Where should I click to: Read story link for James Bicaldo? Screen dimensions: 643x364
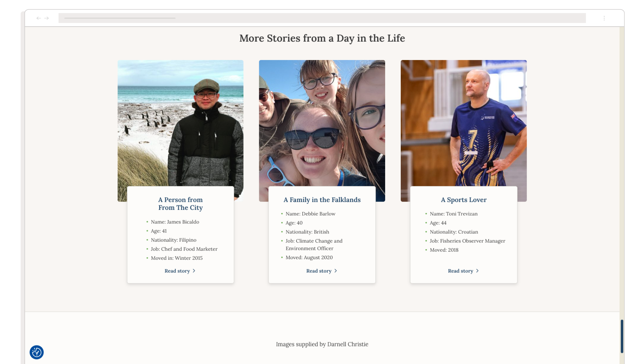[x=180, y=271]
